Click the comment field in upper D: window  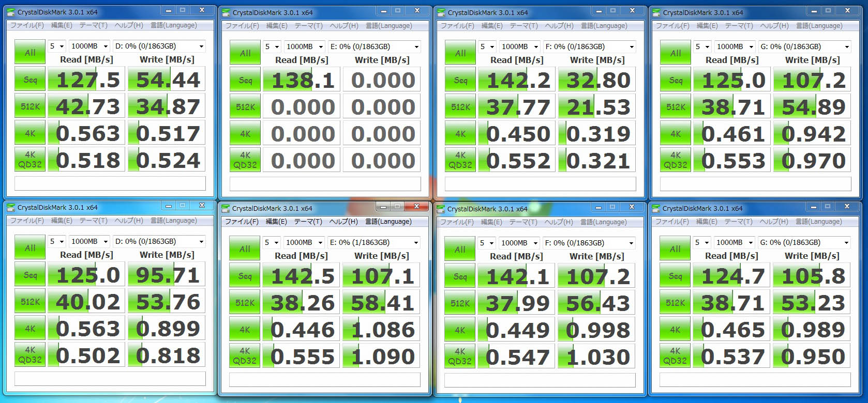[110, 183]
